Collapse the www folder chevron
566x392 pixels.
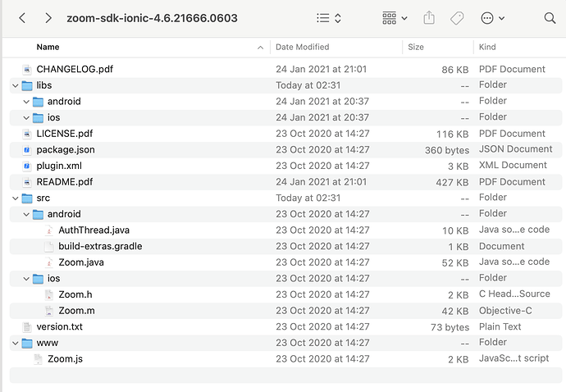(x=15, y=343)
